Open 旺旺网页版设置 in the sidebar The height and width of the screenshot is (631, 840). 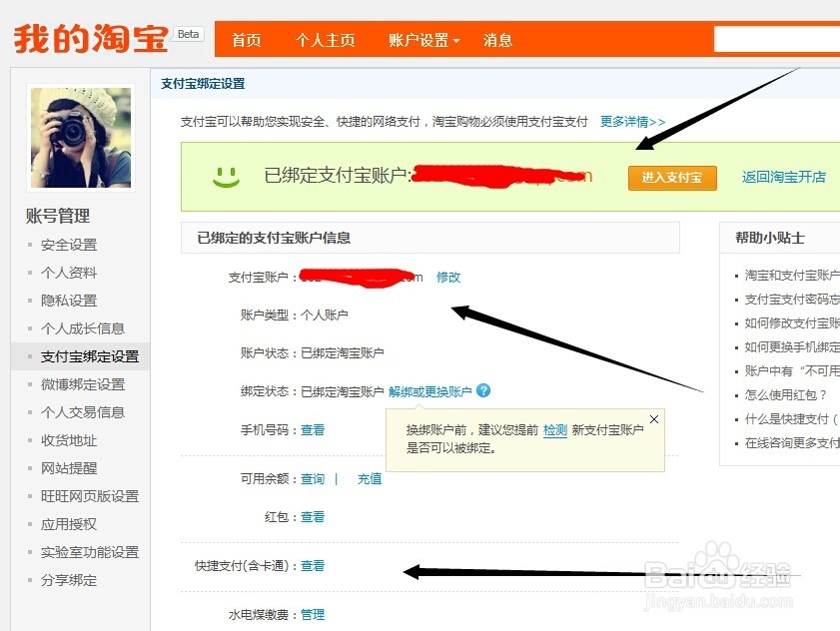(90, 496)
